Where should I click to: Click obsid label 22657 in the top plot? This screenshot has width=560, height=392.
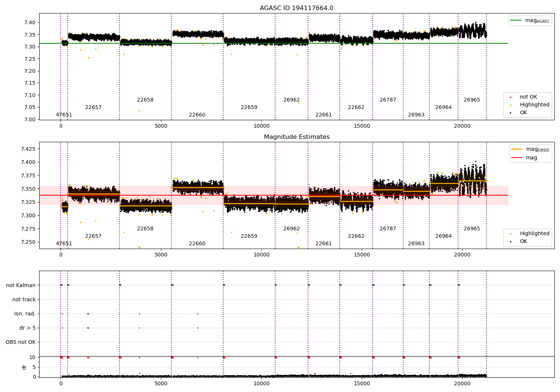(93, 108)
